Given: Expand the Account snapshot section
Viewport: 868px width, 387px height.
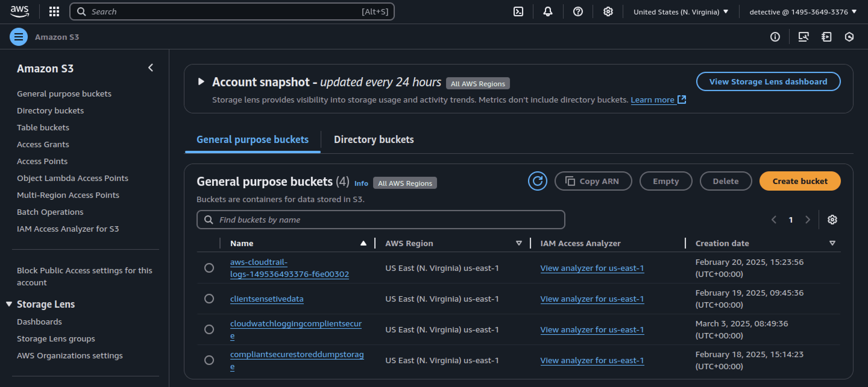Looking at the screenshot, I should click(201, 81).
